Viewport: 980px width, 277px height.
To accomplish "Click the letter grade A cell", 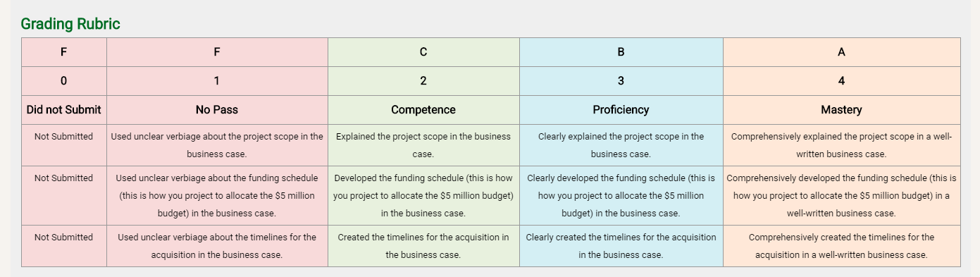I will (841, 52).
